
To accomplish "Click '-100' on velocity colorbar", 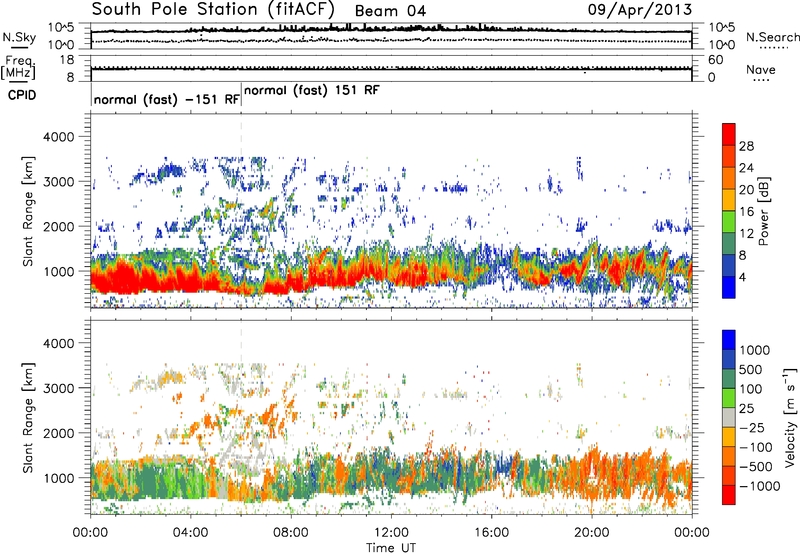I will (756, 447).
